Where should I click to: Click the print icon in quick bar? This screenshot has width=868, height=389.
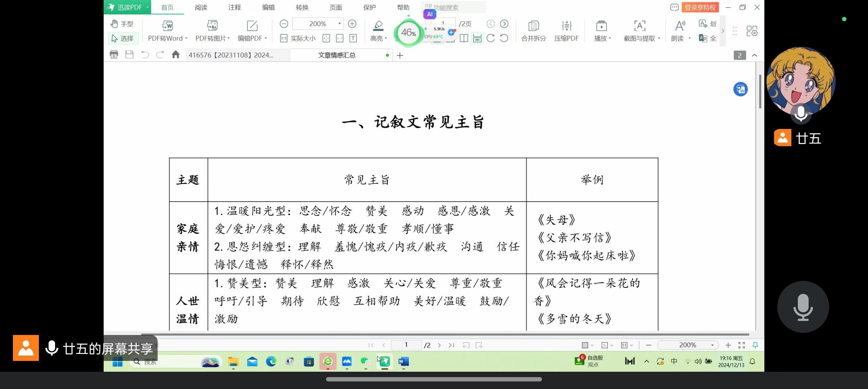tap(114, 55)
